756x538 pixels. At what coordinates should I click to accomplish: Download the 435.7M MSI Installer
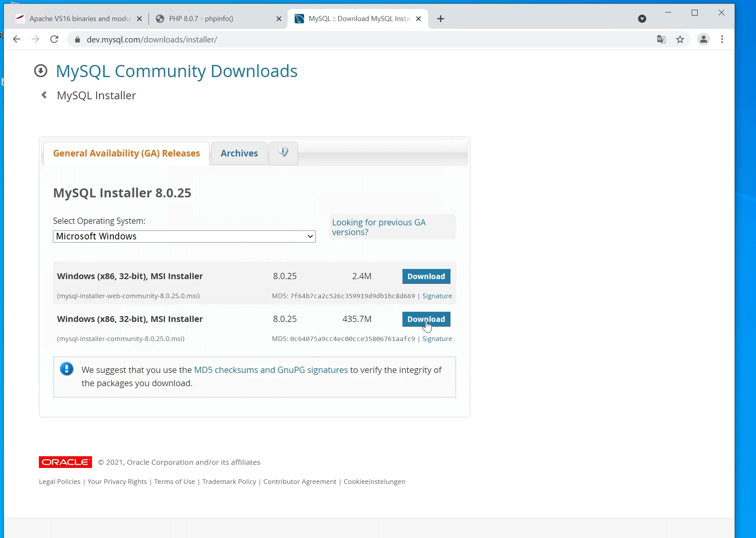426,319
